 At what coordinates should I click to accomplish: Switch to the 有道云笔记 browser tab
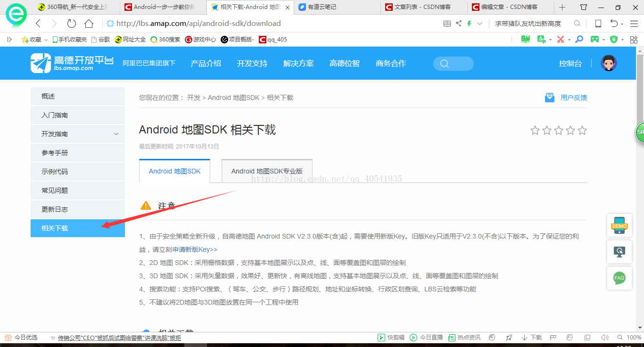pos(336,7)
